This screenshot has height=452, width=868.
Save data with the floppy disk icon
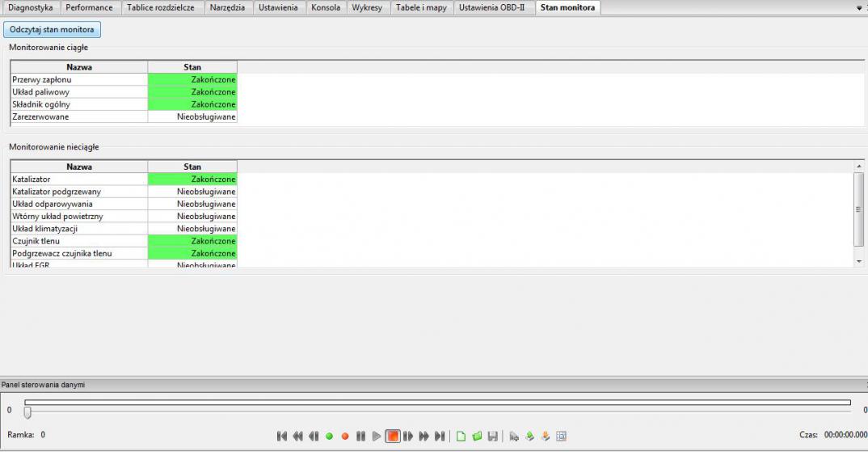point(493,437)
